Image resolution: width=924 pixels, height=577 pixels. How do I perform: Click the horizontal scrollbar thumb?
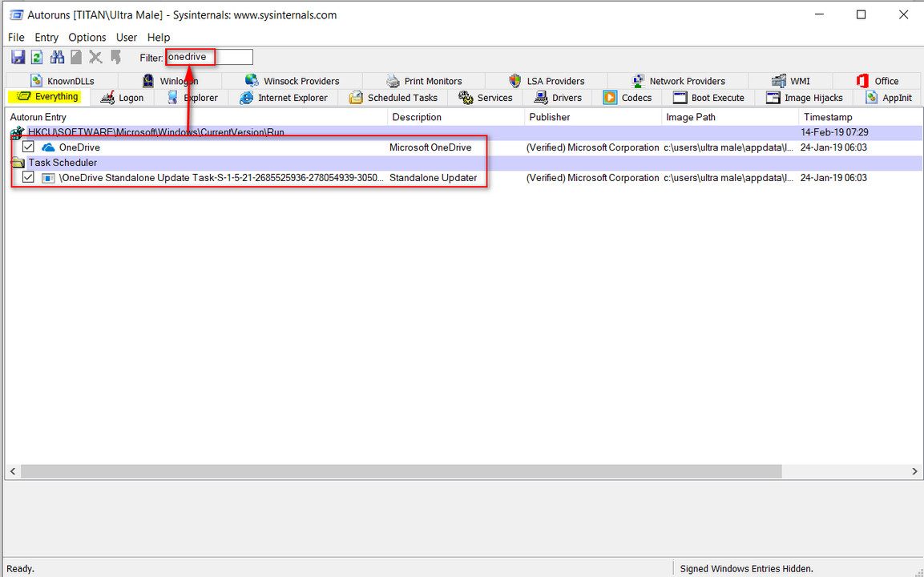click(x=401, y=471)
